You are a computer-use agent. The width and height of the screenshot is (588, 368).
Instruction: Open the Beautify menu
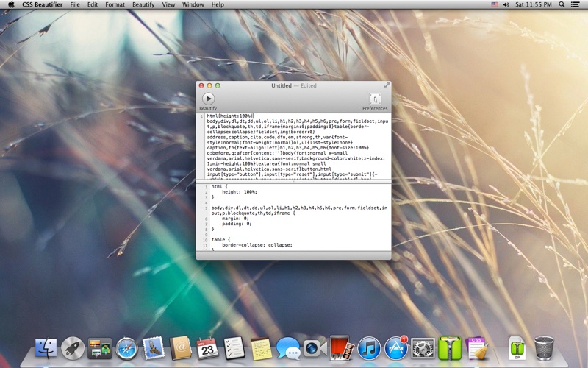[x=143, y=4]
